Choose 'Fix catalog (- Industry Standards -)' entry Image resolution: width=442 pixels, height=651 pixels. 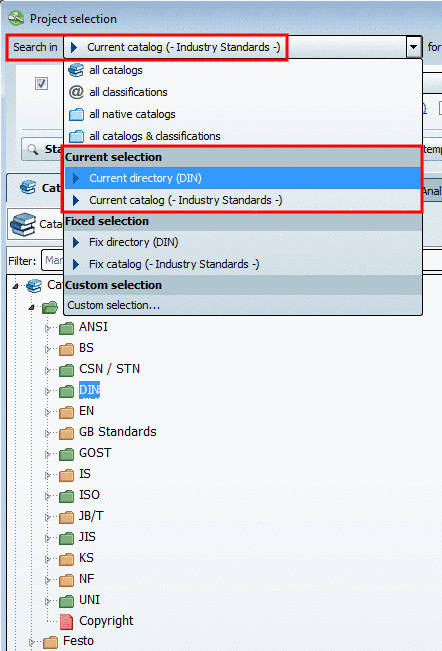point(243,264)
